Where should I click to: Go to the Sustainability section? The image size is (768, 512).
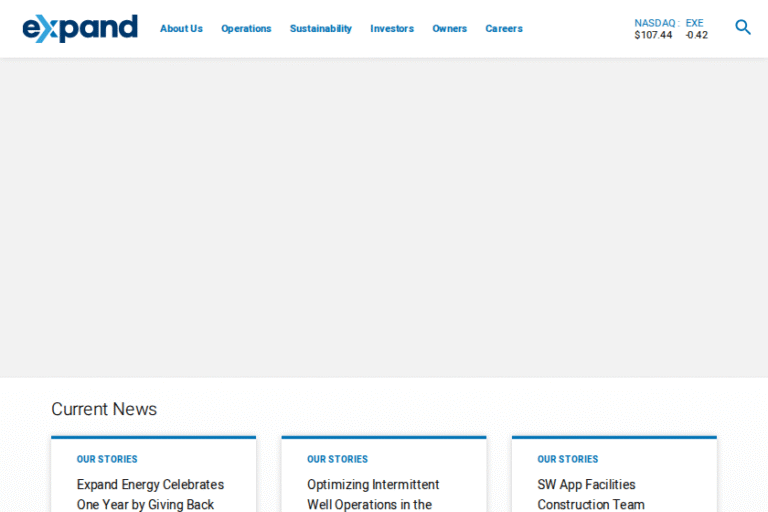320,29
